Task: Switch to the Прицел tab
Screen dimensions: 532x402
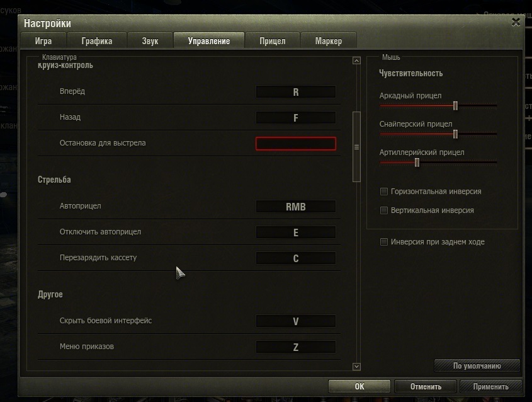Action: [x=272, y=41]
